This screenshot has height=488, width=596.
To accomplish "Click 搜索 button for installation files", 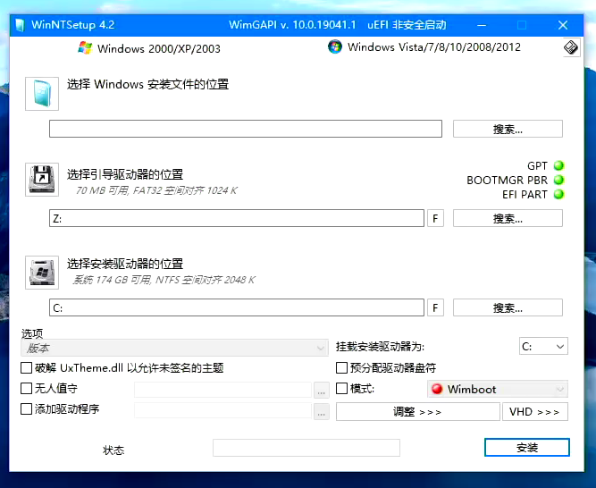I will pyautogui.click(x=508, y=129).
